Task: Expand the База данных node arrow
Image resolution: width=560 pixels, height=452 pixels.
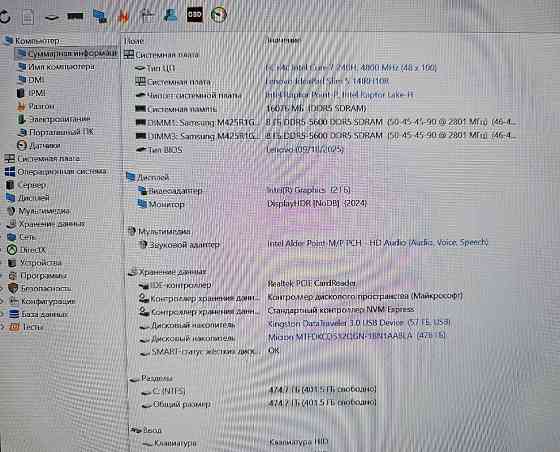Action: click(2, 314)
